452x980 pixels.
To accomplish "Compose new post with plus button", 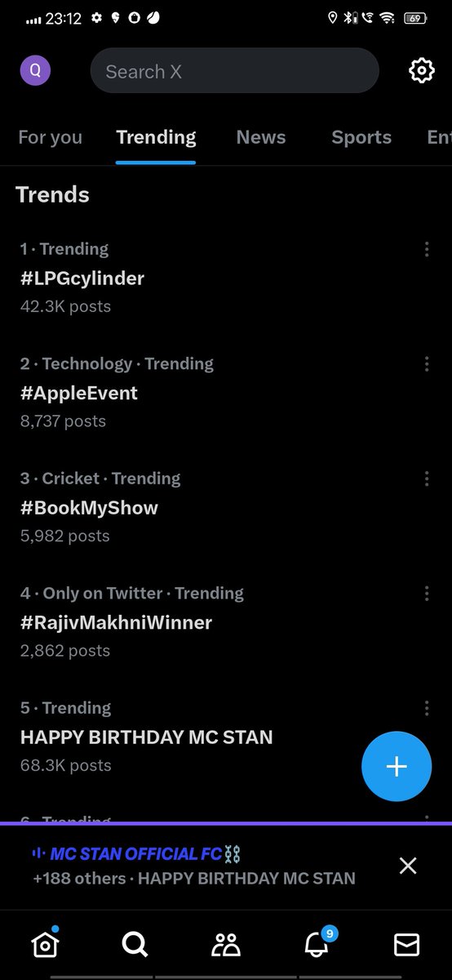I will point(397,766).
